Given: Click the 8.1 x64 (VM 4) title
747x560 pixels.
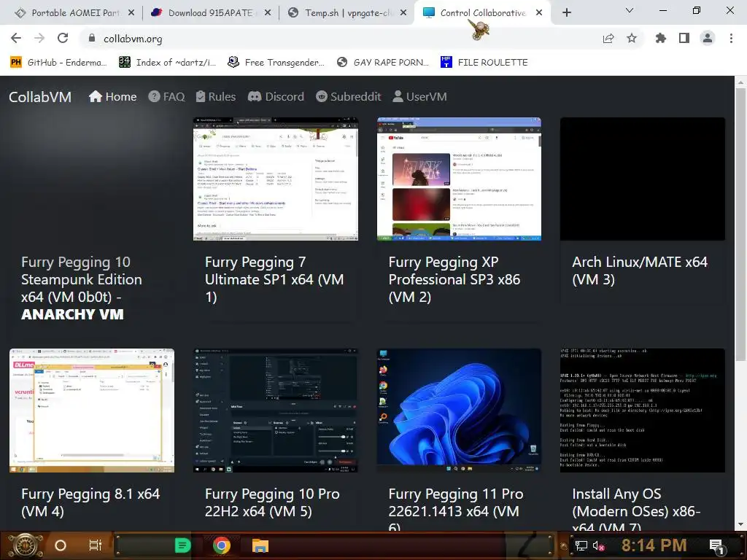Looking at the screenshot, I should click(90, 502).
